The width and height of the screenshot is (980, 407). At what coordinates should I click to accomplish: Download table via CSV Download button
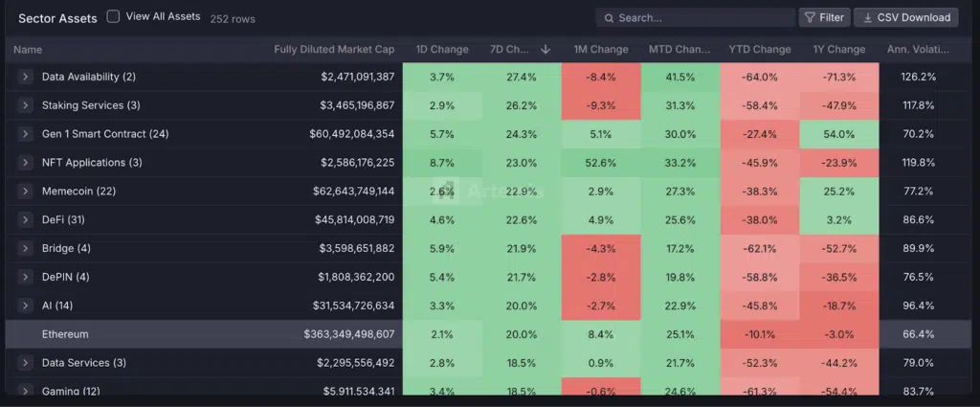(x=905, y=17)
